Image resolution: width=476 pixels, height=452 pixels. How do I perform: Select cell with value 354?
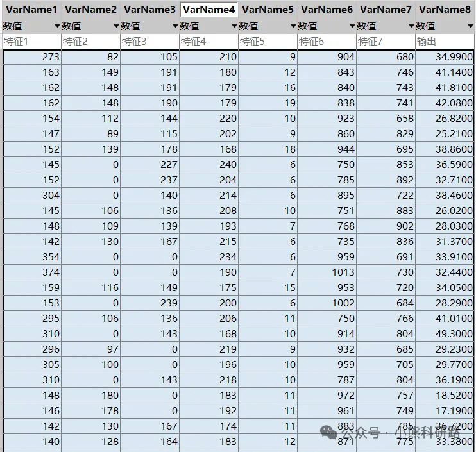pyautogui.click(x=32, y=257)
